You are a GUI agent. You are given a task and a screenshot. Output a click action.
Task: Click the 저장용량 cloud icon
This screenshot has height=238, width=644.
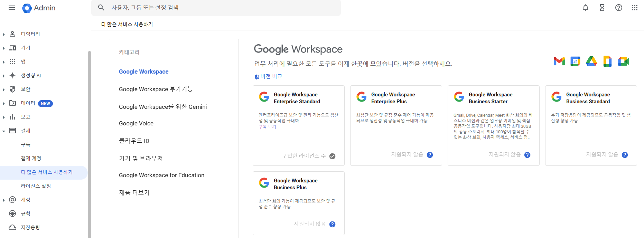tap(12, 227)
